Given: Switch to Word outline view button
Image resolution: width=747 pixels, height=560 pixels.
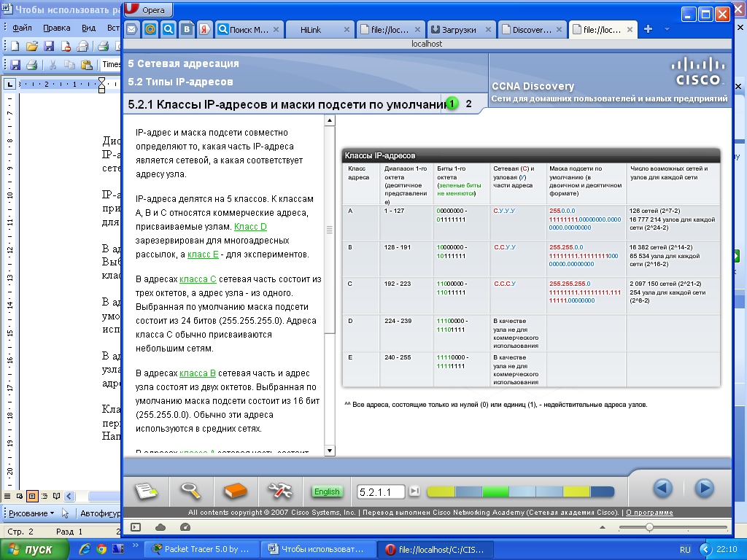Looking at the screenshot, I should [x=44, y=496].
